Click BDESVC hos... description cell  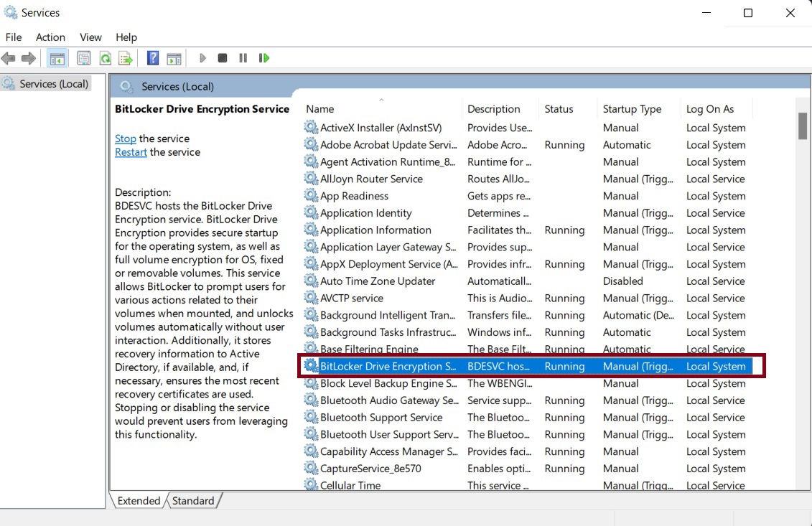tap(499, 366)
